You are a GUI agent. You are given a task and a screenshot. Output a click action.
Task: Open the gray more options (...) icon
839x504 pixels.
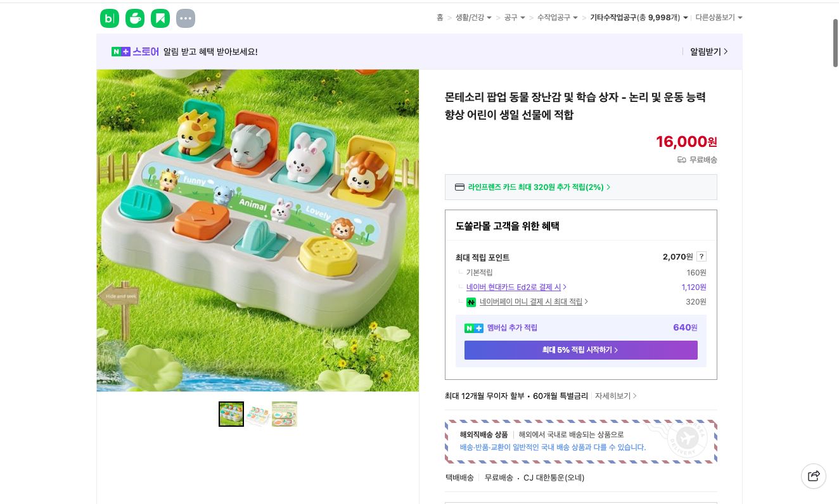[x=186, y=18]
